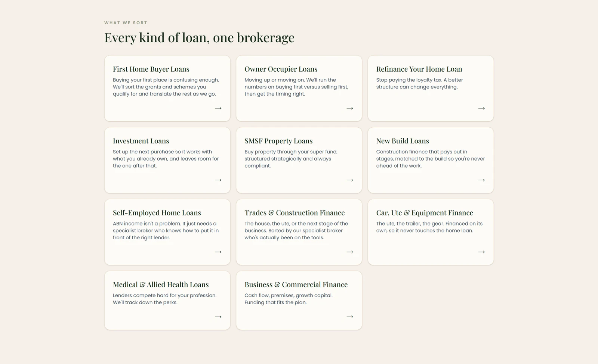The height and width of the screenshot is (364, 598).
Task: Click the text 'Cash flow, premises, growth capital'
Action: point(289,295)
